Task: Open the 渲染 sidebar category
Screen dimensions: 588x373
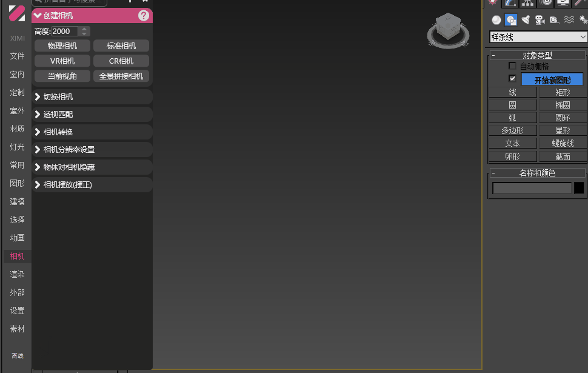Action: 17,274
